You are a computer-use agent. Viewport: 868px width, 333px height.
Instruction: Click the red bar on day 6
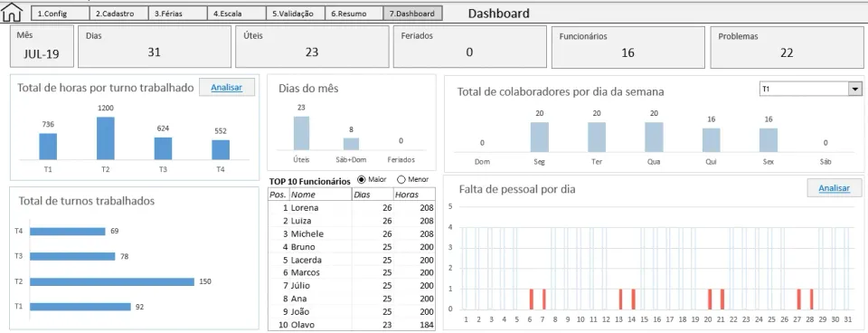[531, 300]
